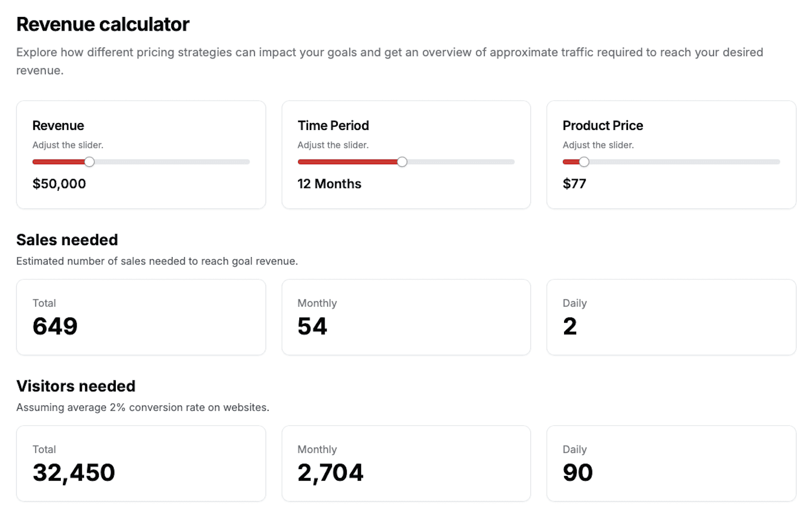This screenshot has height=523, width=812.
Task: Click the Daily 2 sales card
Action: 671,317
